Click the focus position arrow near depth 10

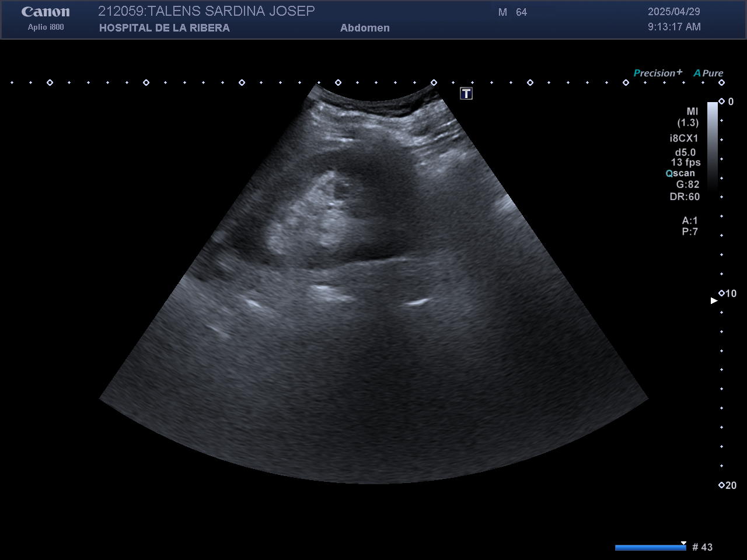pos(713,300)
